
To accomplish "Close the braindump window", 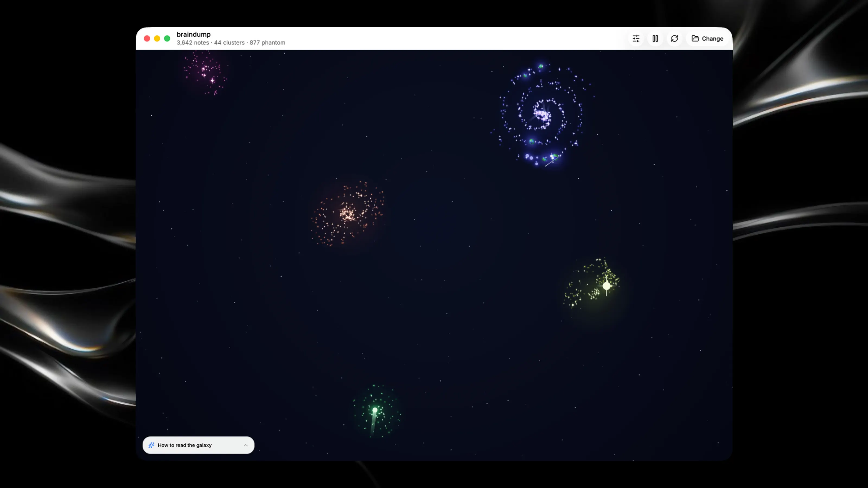I will [147, 38].
